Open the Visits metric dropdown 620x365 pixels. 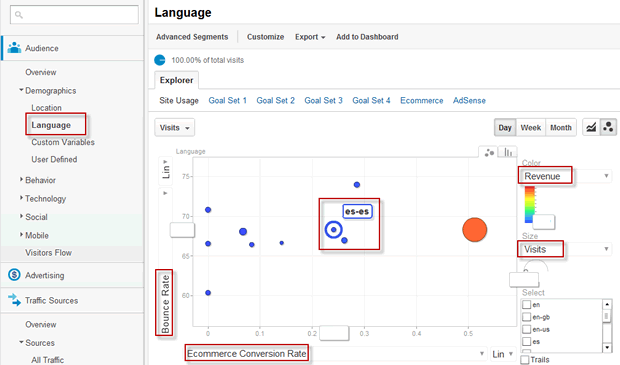174,128
